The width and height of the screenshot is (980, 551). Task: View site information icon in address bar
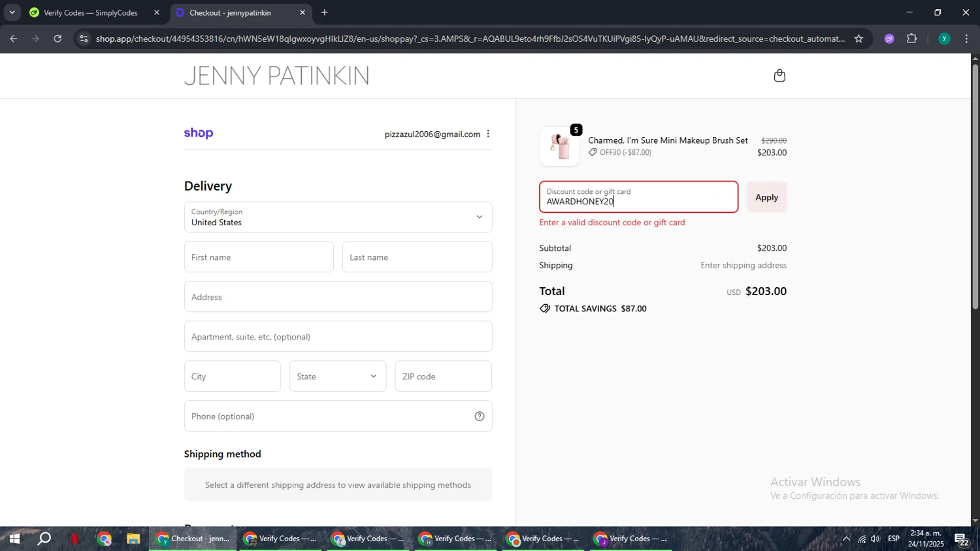point(83,39)
